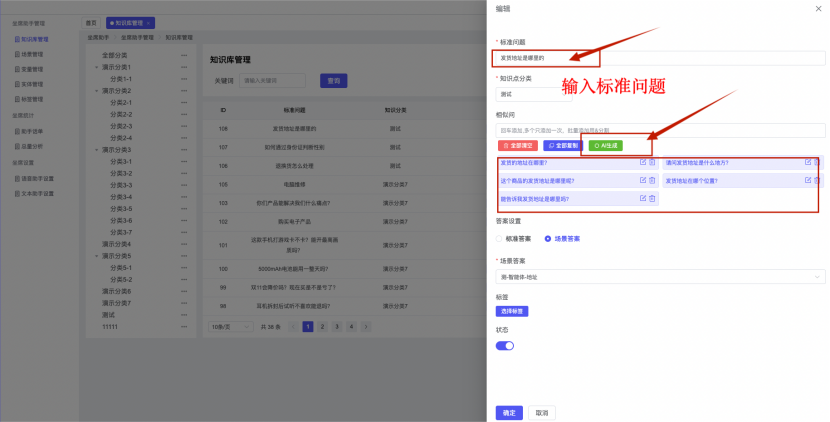Image resolution: width=830 pixels, height=422 pixels.
Task: Open the 知识点分类 dropdown showing 测试
Action: 533,94
